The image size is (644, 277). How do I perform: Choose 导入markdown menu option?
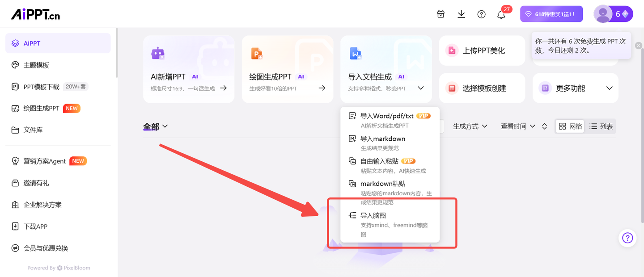coord(390,143)
